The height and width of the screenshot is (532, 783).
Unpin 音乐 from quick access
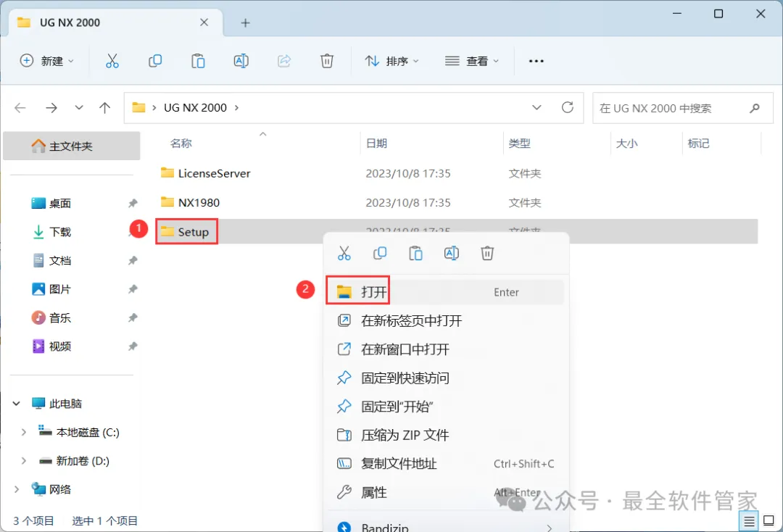click(133, 317)
